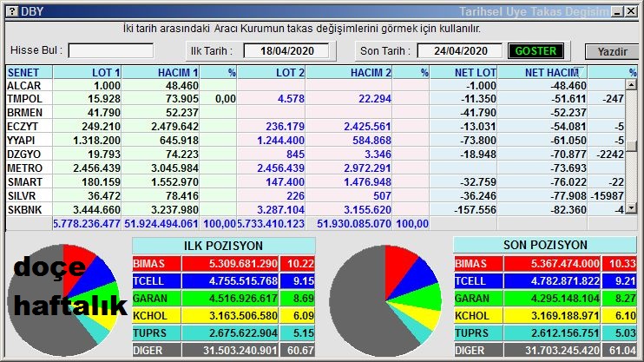Click table scrollbar down arrow
This screenshot has width=644, height=362.
click(631, 208)
